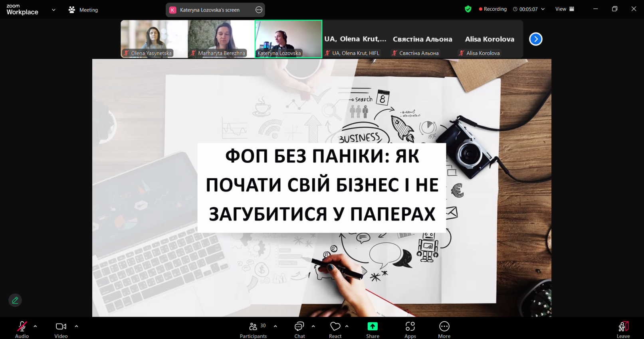Open screen share options ellipsis button
Image resolution: width=644 pixels, height=339 pixels.
pyautogui.click(x=259, y=10)
